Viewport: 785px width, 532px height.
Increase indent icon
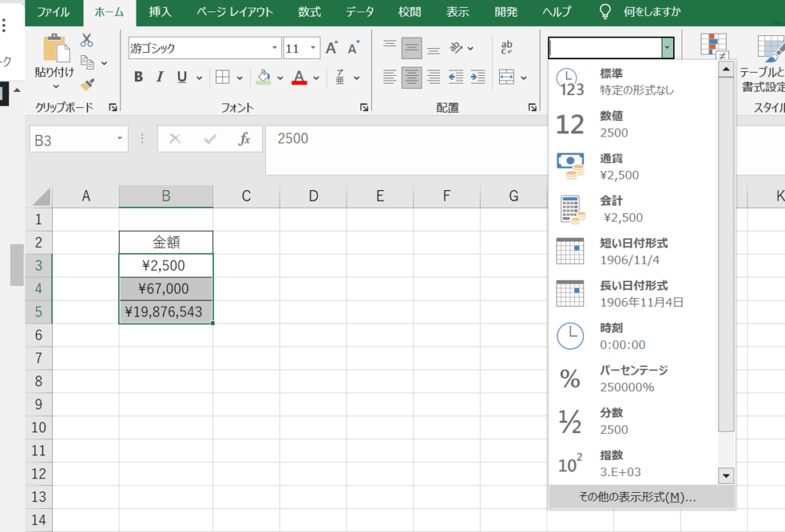click(478, 77)
